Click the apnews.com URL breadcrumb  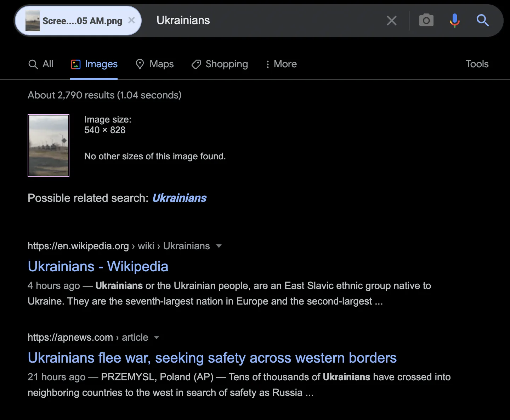[88, 337]
